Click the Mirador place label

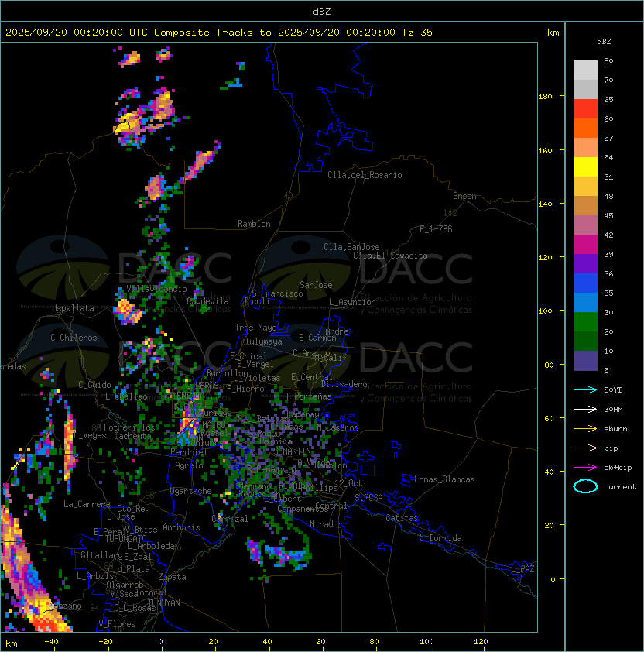pos(327,524)
